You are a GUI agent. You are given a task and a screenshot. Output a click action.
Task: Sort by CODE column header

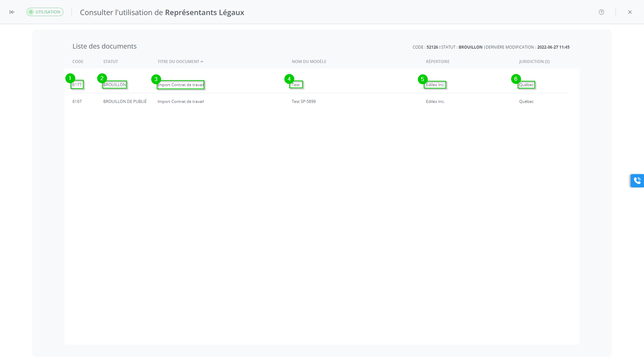[x=78, y=62]
